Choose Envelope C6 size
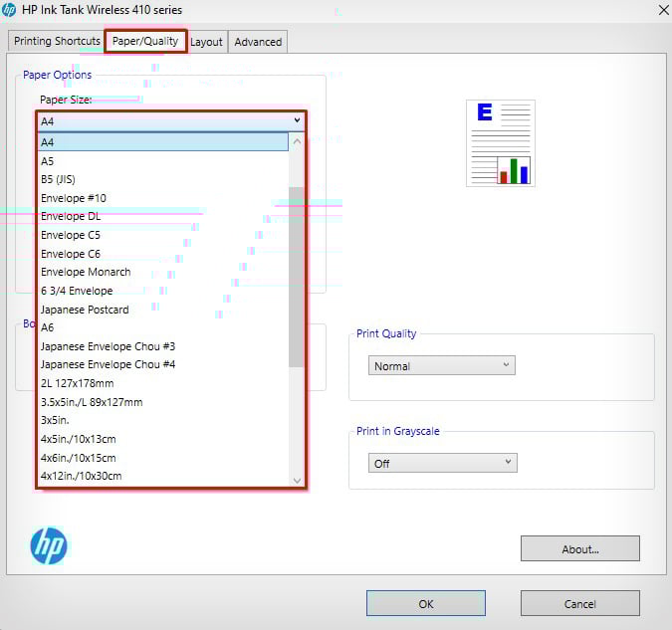Viewport: 672px width, 630px height. pos(163,254)
